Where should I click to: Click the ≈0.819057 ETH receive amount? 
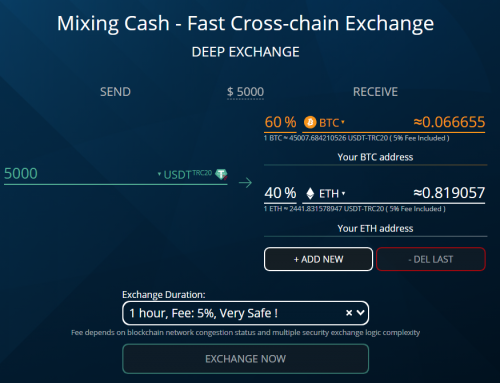click(x=449, y=193)
